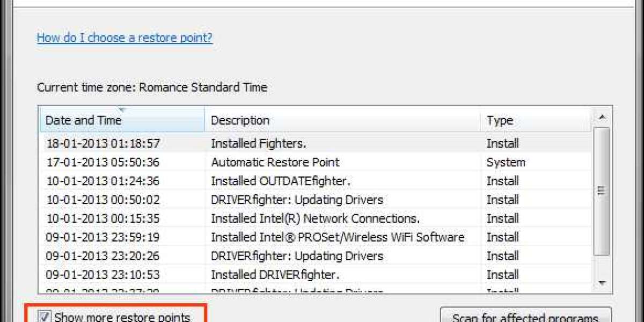
Task: Pick 'Installed Intel(R) Network Connections.' entry
Action: 315,218
